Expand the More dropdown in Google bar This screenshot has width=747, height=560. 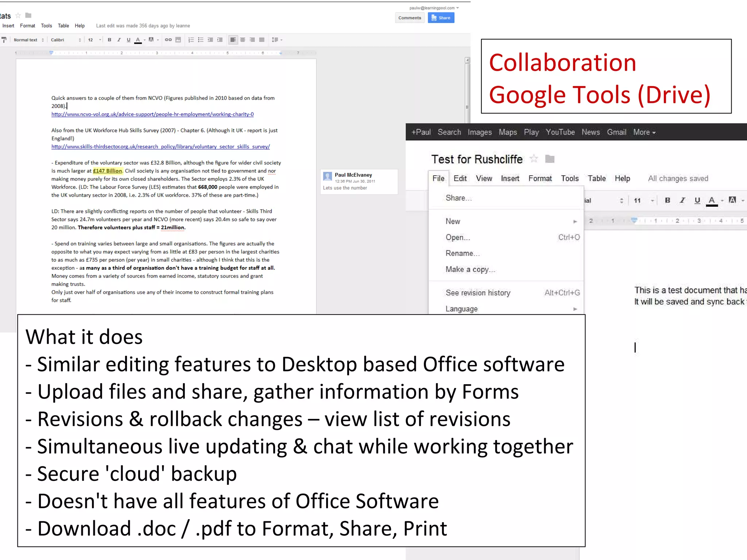click(x=645, y=132)
